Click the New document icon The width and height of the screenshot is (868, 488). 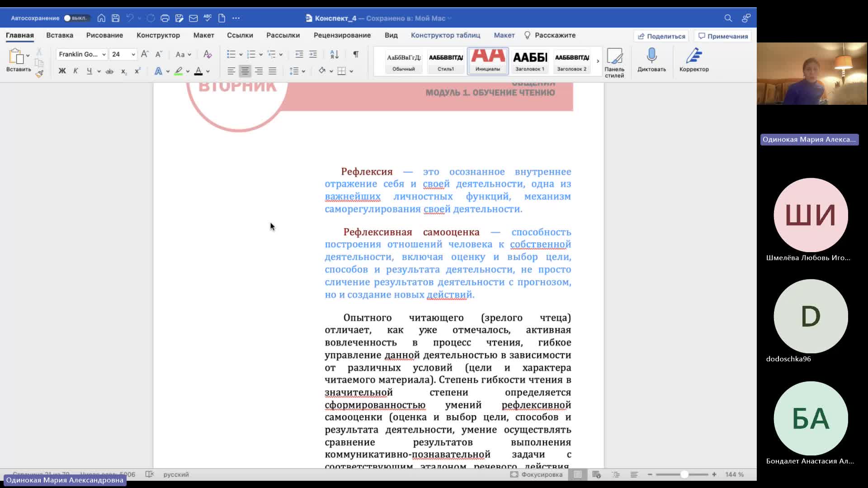click(x=222, y=18)
